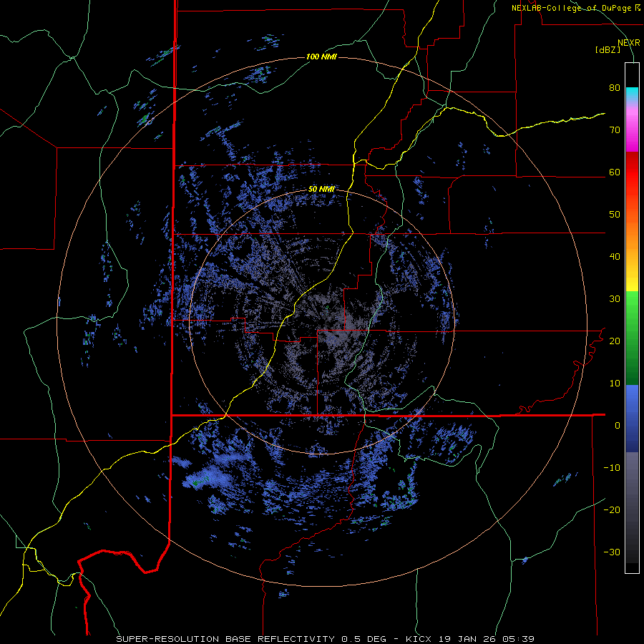Click the NEXR label above the color scale
This screenshot has width=644, height=644.
629,43
